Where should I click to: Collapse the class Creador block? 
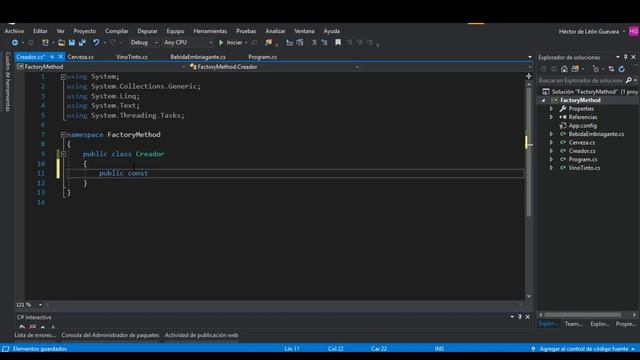(63, 154)
